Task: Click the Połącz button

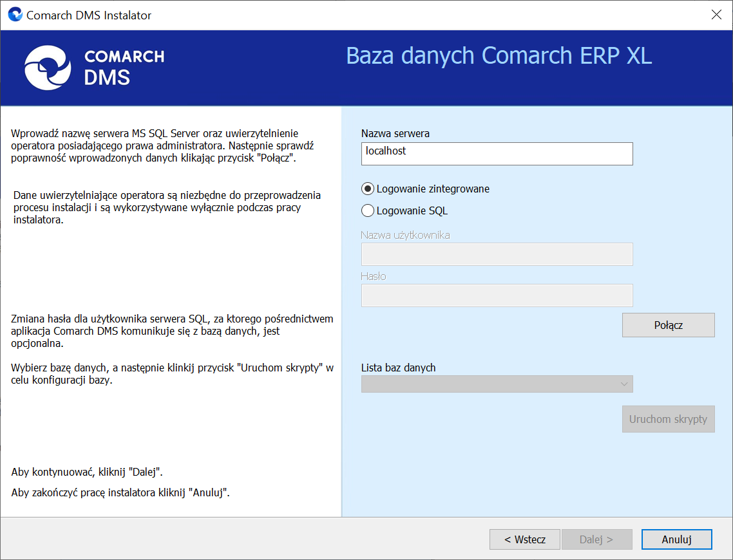Action: (x=668, y=325)
